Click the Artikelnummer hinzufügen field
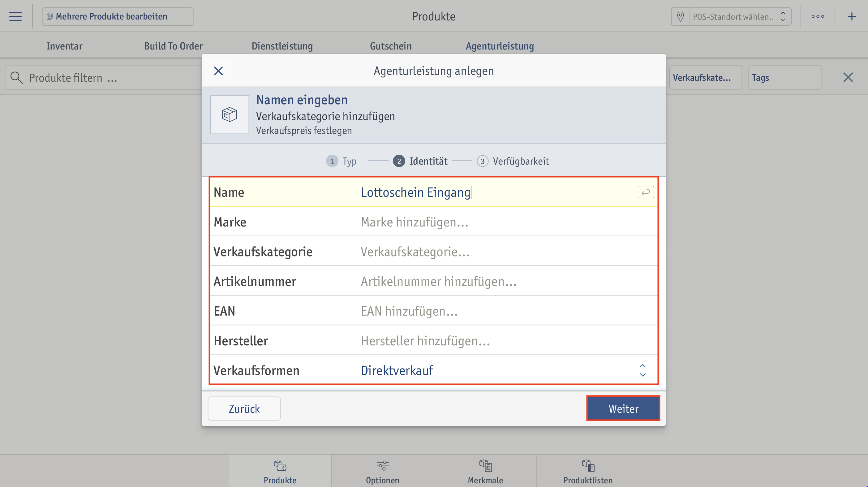 [x=433, y=281]
